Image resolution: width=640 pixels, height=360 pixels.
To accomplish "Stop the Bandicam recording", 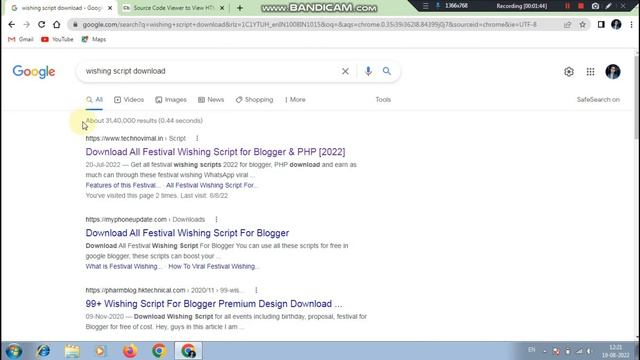I will pyautogui.click(x=581, y=6).
